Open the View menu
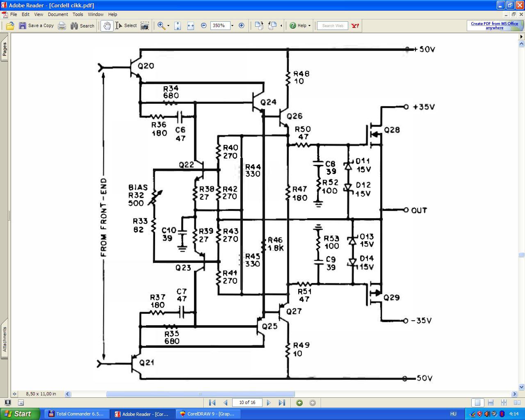Viewport: 525px width, 420px height. (39, 14)
